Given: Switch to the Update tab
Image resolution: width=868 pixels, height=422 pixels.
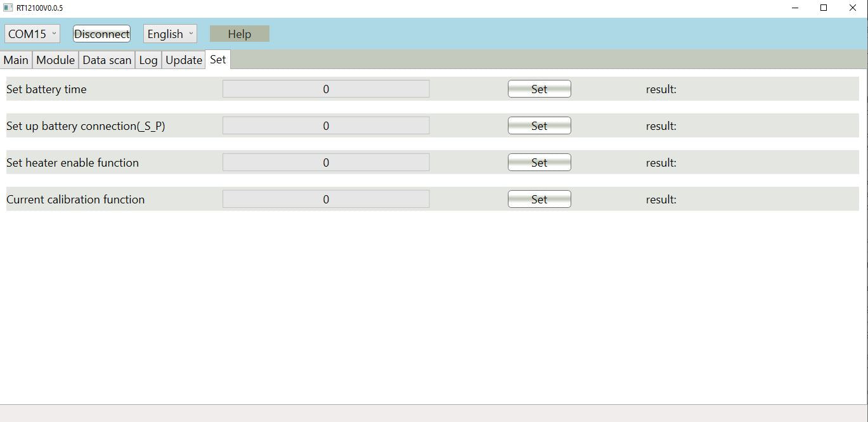Looking at the screenshot, I should pyautogui.click(x=183, y=60).
